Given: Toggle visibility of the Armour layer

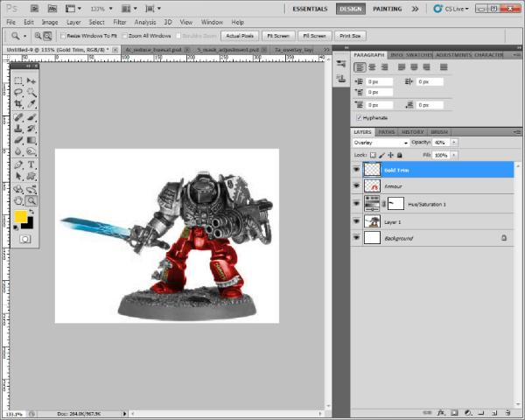Looking at the screenshot, I should click(356, 187).
